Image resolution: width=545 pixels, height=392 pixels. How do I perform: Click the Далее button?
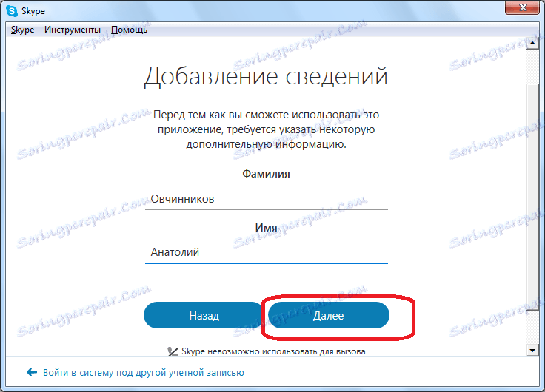point(329,315)
